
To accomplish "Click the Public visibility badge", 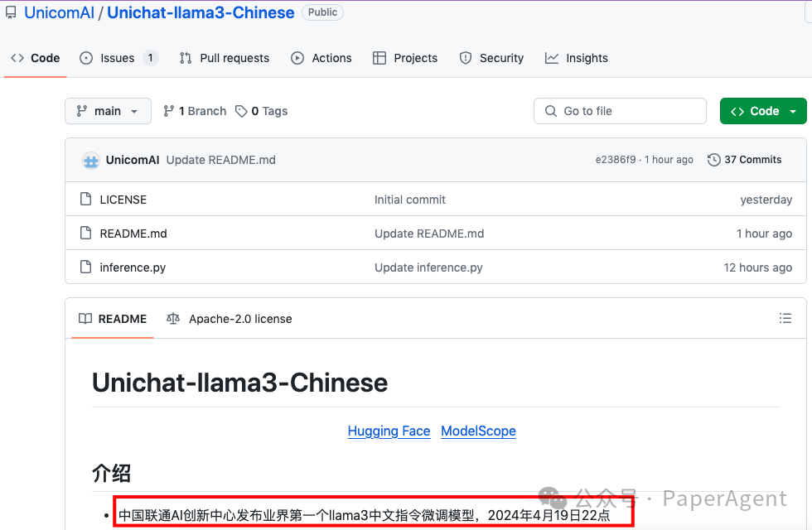I will [x=322, y=12].
